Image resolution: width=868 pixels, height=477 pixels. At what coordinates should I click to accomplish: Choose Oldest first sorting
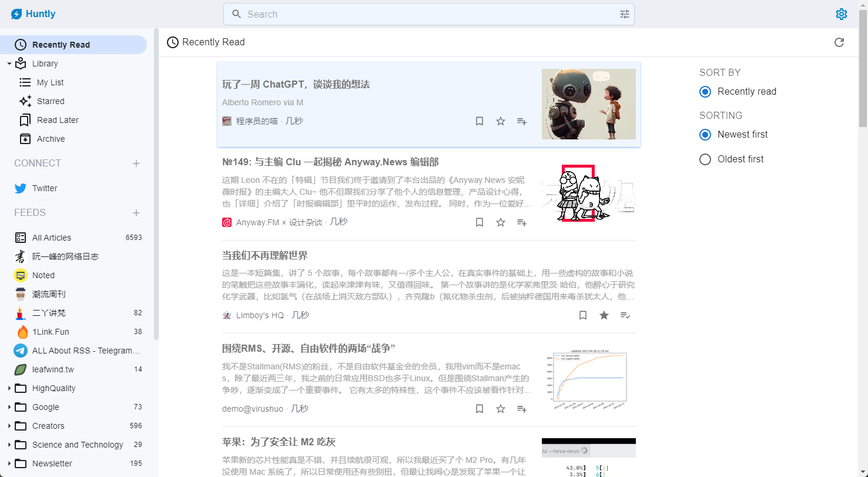coord(705,159)
